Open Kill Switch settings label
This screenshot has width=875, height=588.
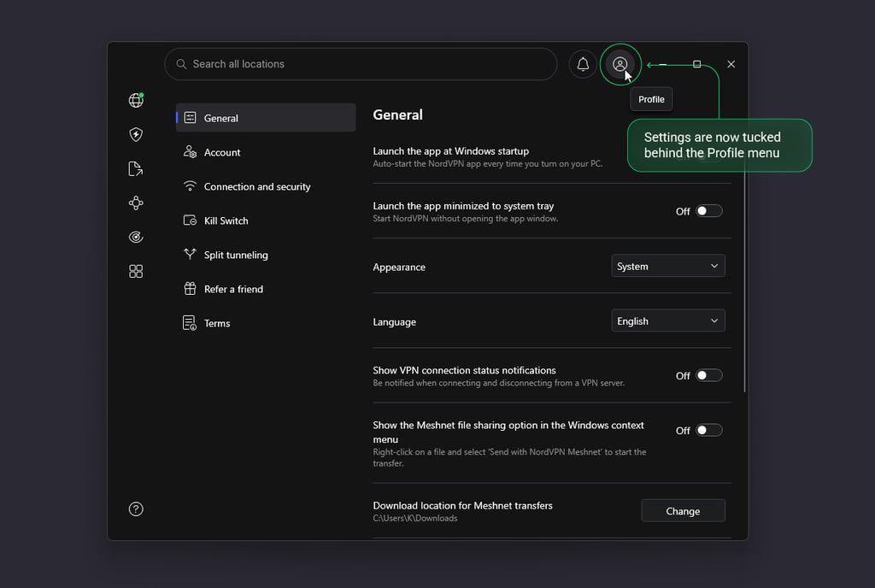[226, 220]
